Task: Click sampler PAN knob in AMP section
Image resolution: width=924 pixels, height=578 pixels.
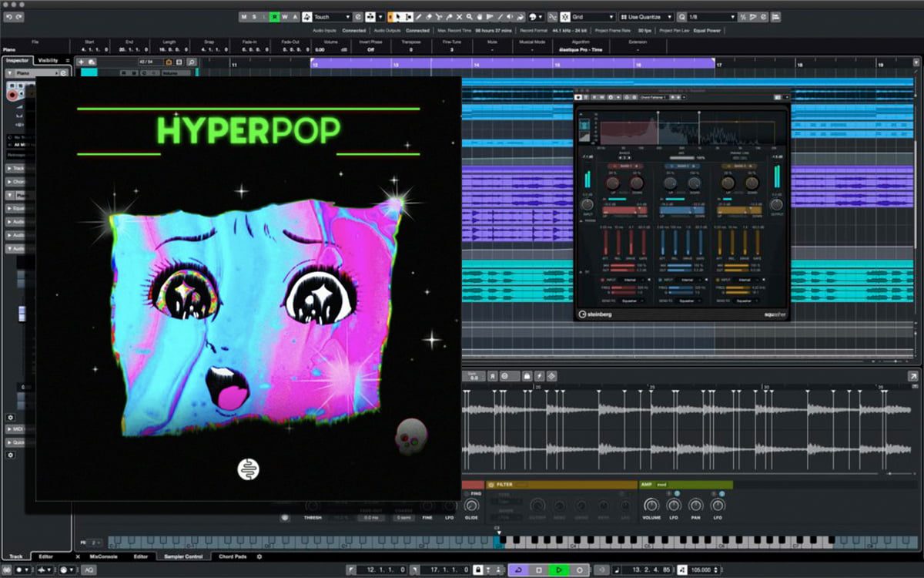Action: (x=696, y=506)
